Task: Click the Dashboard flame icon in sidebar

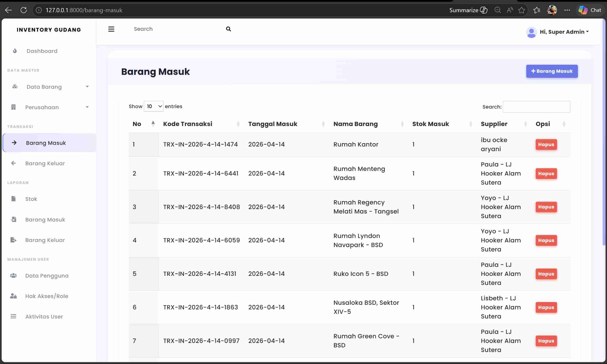Action: (15, 51)
